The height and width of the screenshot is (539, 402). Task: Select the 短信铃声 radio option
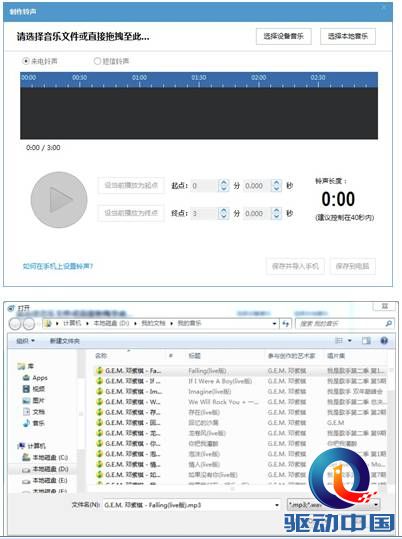click(x=111, y=61)
